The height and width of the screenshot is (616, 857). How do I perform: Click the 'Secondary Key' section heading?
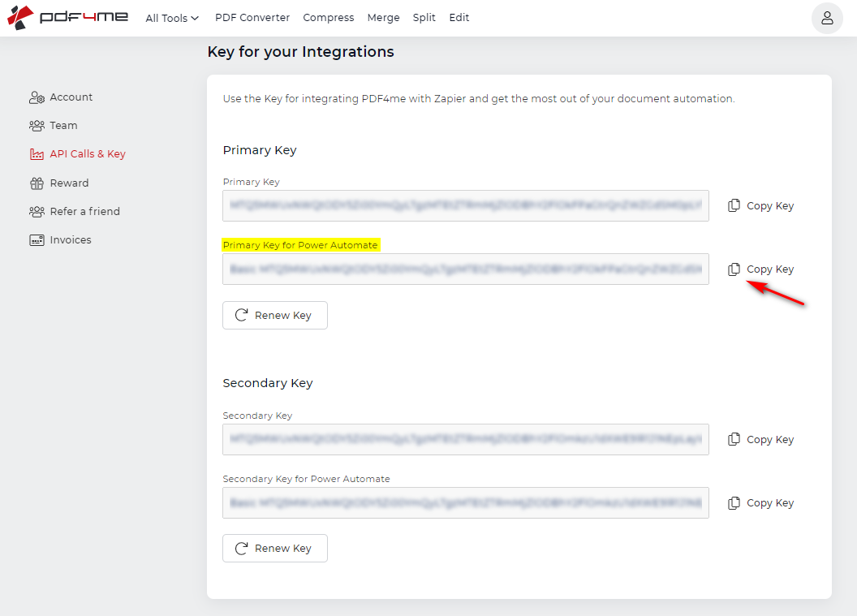[x=268, y=383]
